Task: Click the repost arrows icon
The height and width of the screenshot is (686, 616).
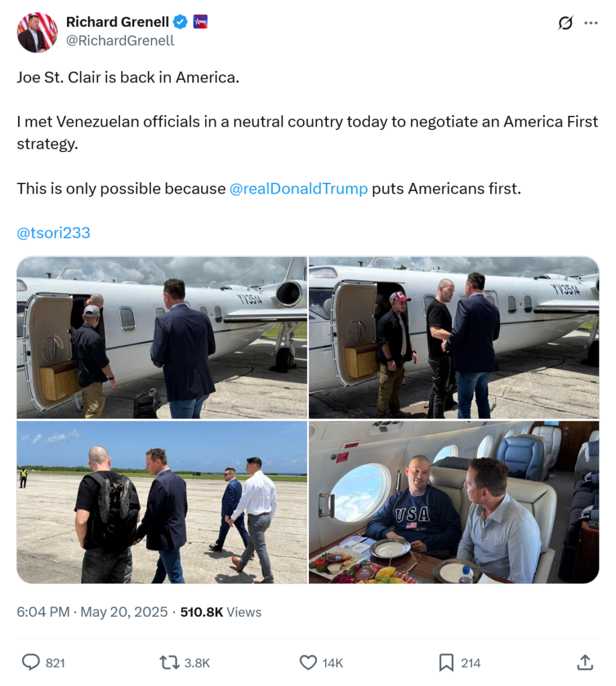Action: point(169,662)
